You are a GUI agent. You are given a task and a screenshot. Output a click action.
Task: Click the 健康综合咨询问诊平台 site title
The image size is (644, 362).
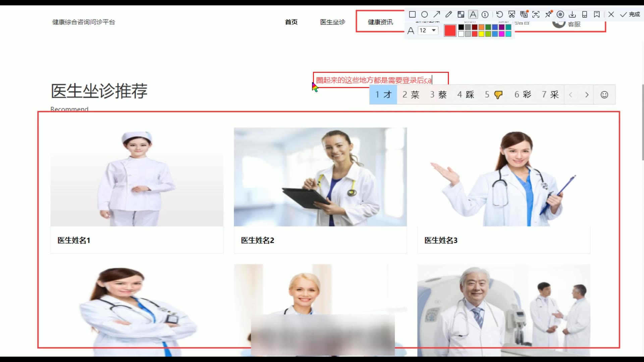click(84, 22)
